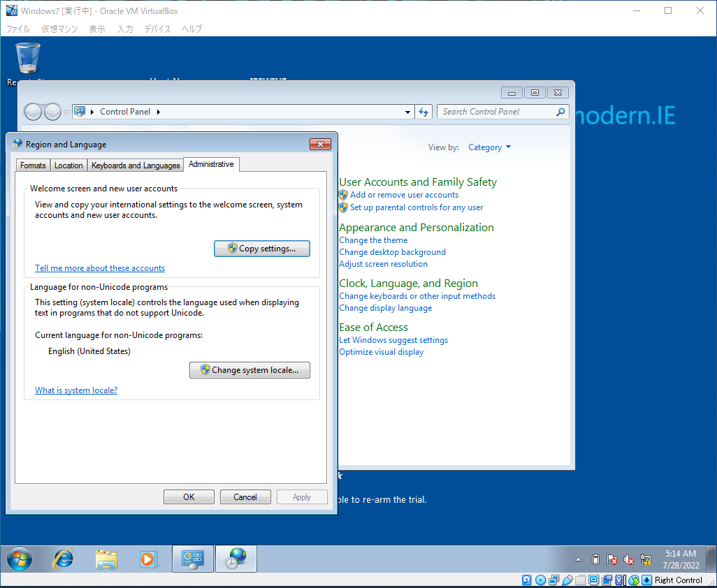Open View by Category dropdown
This screenshot has height=588, width=717.
pyautogui.click(x=489, y=147)
